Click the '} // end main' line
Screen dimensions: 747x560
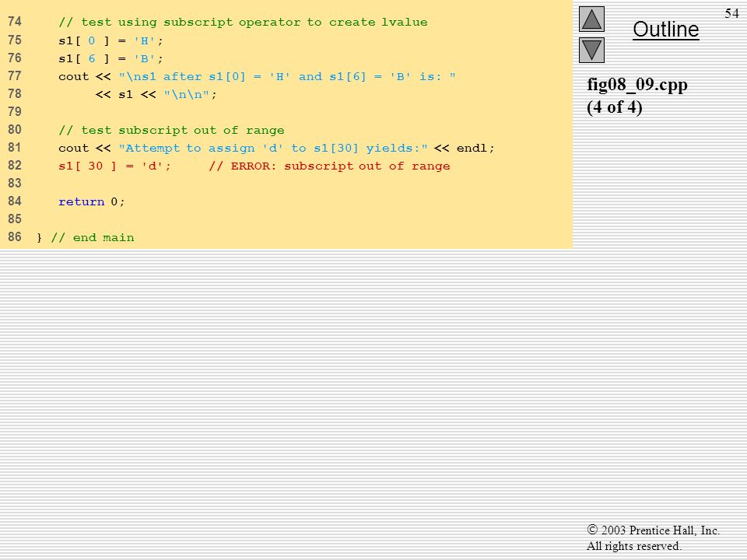86,238
